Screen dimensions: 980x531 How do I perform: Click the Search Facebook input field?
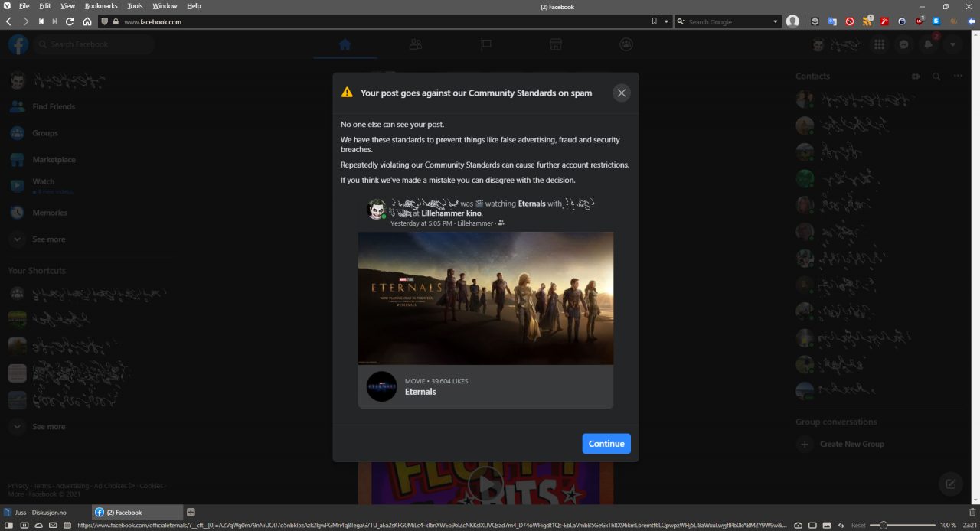click(x=92, y=44)
